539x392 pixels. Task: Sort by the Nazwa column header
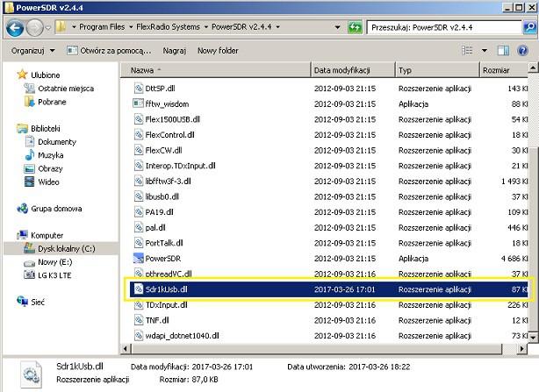coord(215,70)
